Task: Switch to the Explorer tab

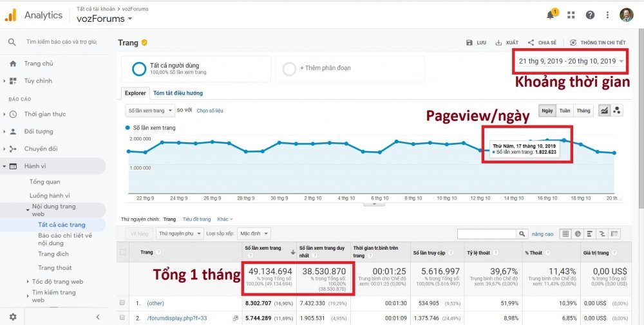Action: point(135,93)
